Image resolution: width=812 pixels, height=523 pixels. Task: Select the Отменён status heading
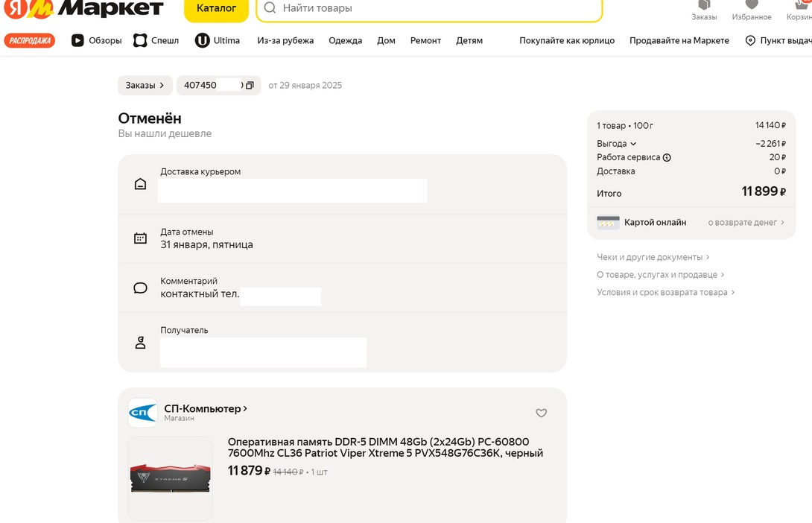pos(150,118)
